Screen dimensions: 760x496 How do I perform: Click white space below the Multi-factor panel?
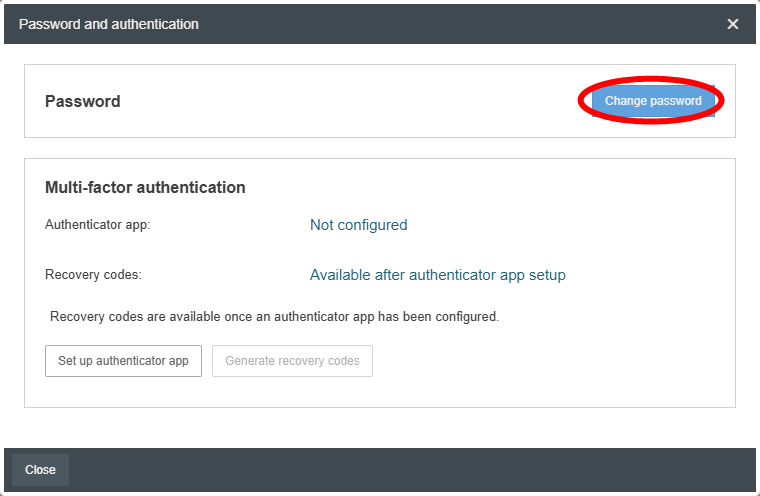click(x=380, y=428)
